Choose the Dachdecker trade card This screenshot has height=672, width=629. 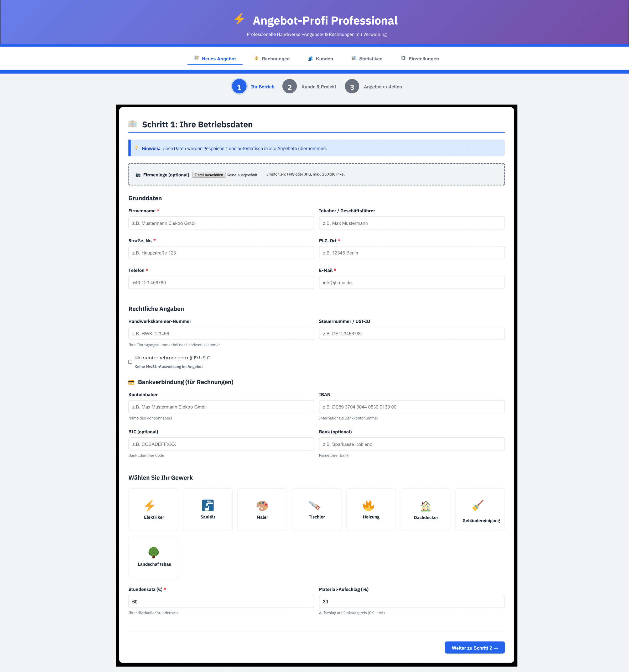tap(425, 510)
